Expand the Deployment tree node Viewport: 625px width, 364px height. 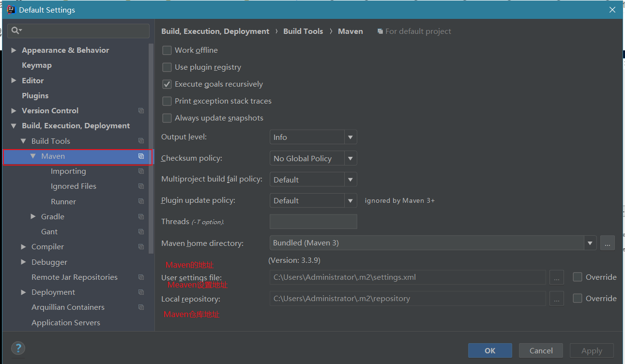tap(23, 292)
